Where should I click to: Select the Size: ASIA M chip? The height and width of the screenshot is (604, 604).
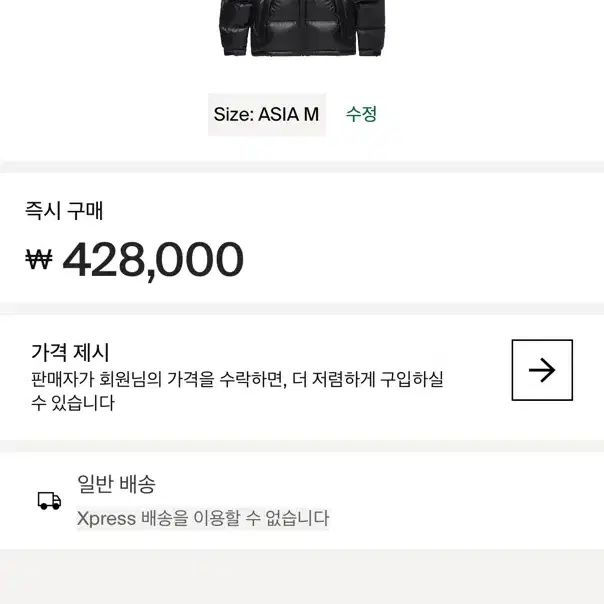pyautogui.click(x=267, y=114)
